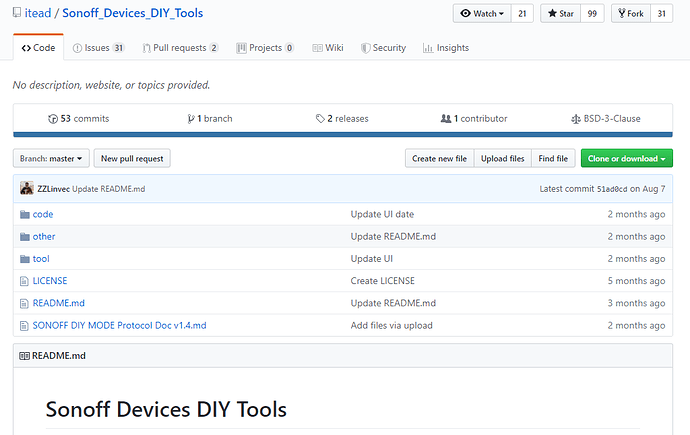
Task: Switch to the Issues tab
Action: [99, 48]
